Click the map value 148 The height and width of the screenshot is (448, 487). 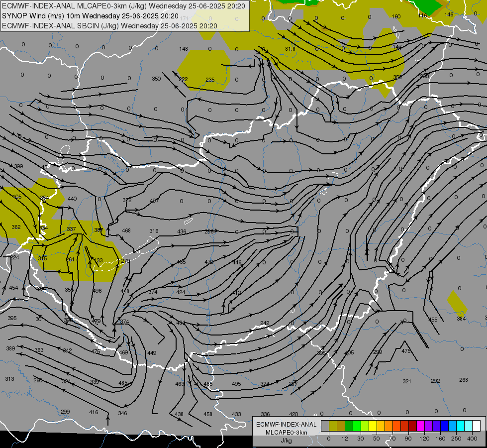click(x=184, y=49)
